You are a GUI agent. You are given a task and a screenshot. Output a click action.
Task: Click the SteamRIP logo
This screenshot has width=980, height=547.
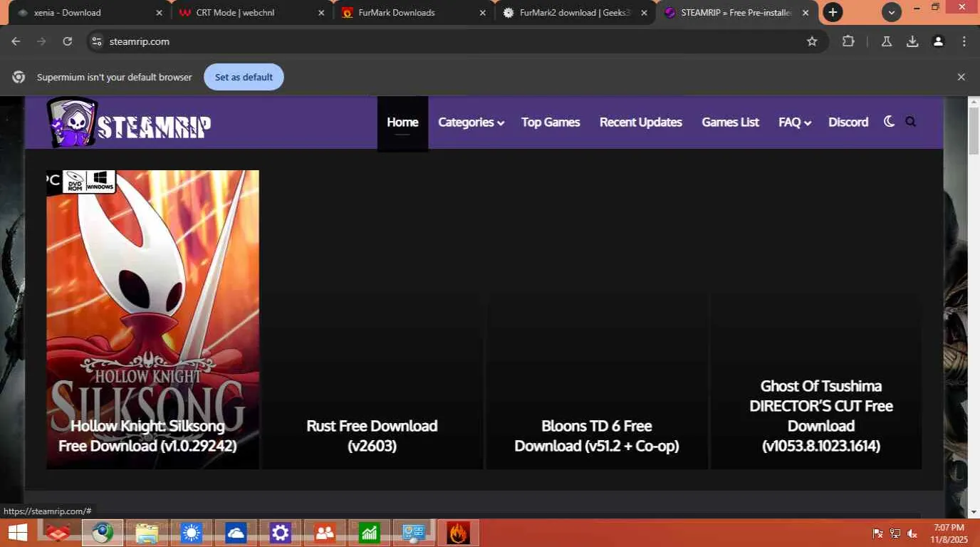pyautogui.click(x=129, y=123)
